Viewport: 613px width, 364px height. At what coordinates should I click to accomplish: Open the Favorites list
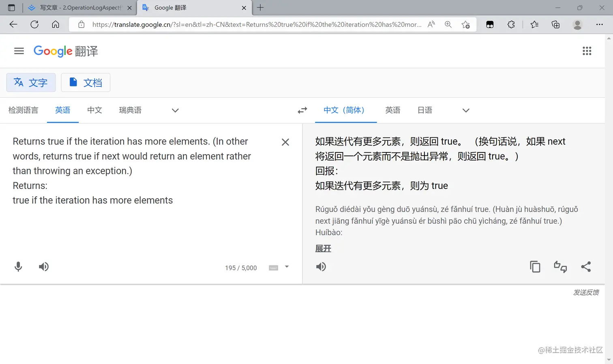(x=534, y=24)
